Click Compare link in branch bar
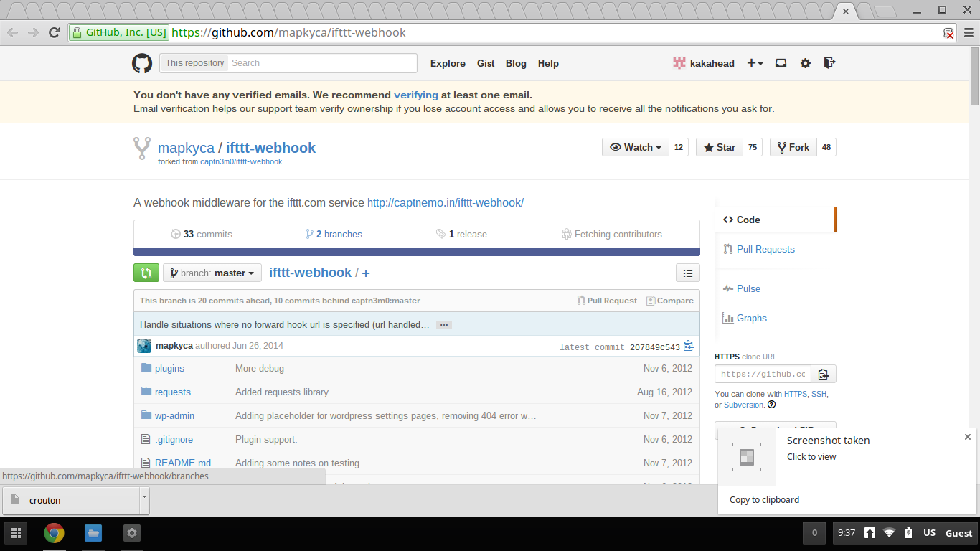 pyautogui.click(x=670, y=301)
